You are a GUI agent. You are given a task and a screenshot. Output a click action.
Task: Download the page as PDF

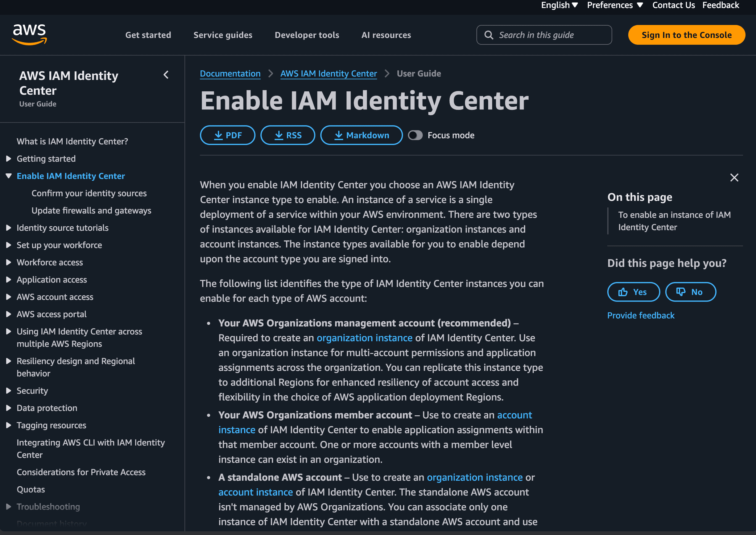tap(227, 135)
